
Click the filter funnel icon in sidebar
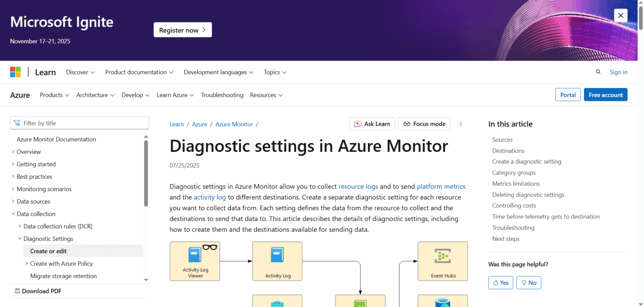[x=17, y=123]
